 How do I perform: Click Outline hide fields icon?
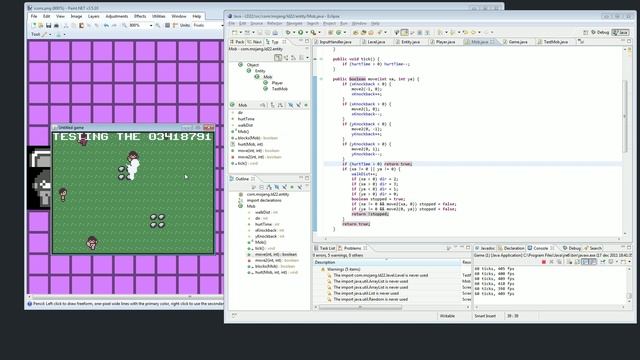[277, 187]
